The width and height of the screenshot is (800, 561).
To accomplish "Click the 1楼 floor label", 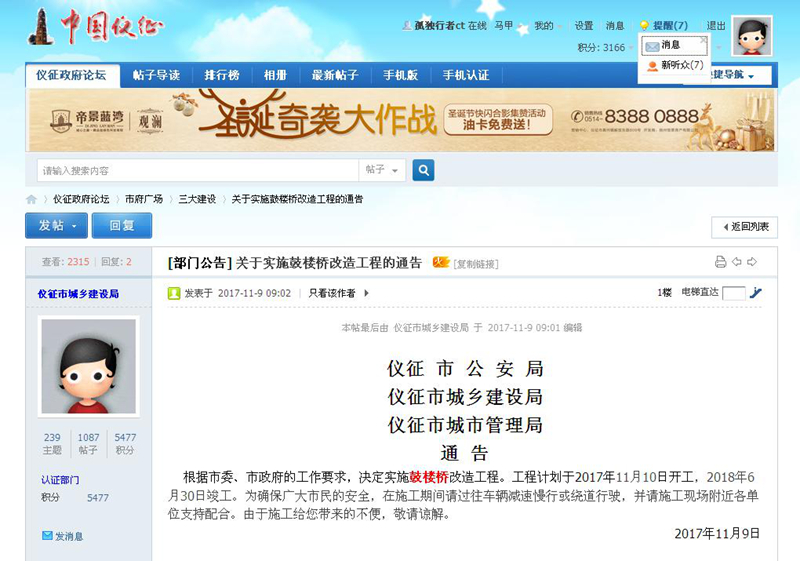I will point(664,293).
